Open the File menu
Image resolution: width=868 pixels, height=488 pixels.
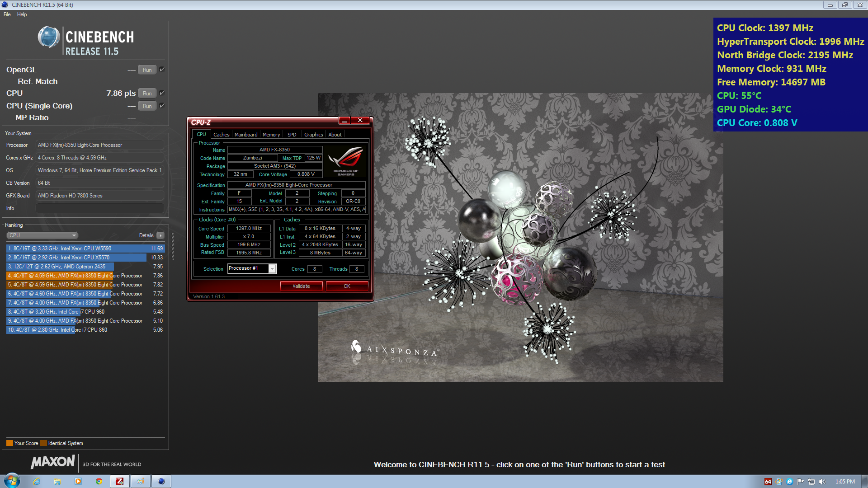pos(7,14)
